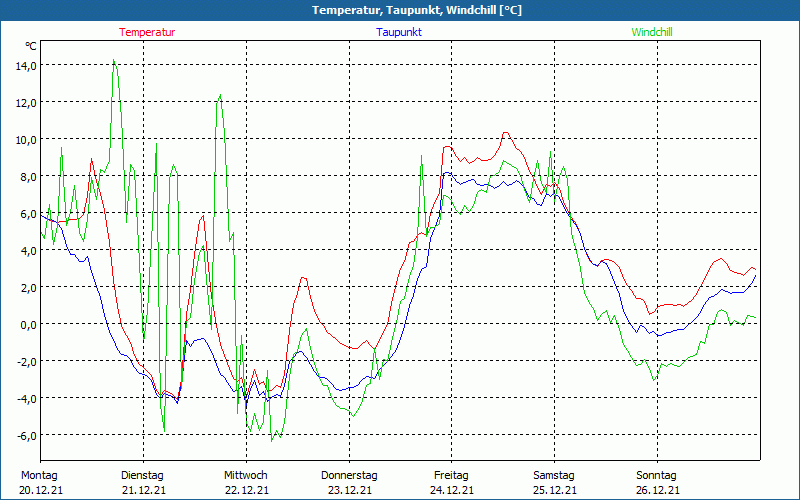This screenshot has height=500, width=800.
Task: Click the green Windchill legend label
Action: tap(651, 32)
